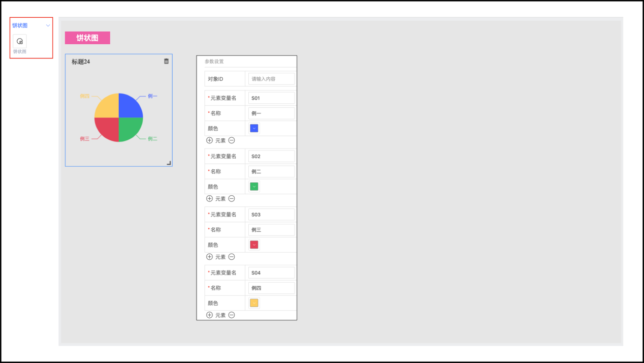644x363 pixels.
Task: Click the pie chart component icon in sidebar
Action: [x=20, y=41]
